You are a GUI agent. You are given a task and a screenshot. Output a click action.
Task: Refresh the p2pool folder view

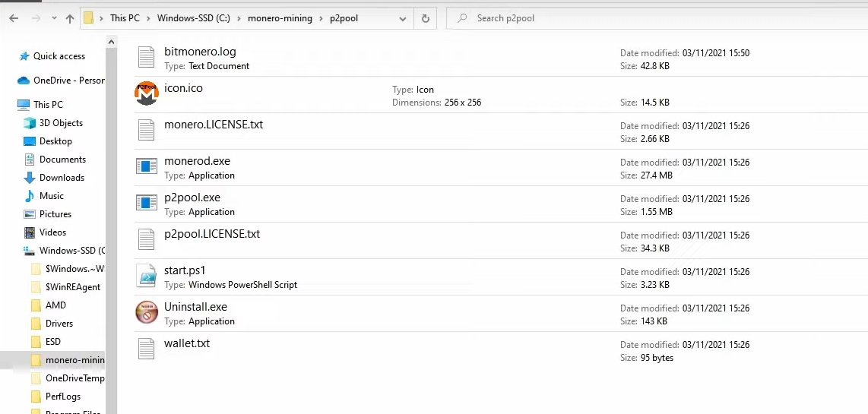425,18
